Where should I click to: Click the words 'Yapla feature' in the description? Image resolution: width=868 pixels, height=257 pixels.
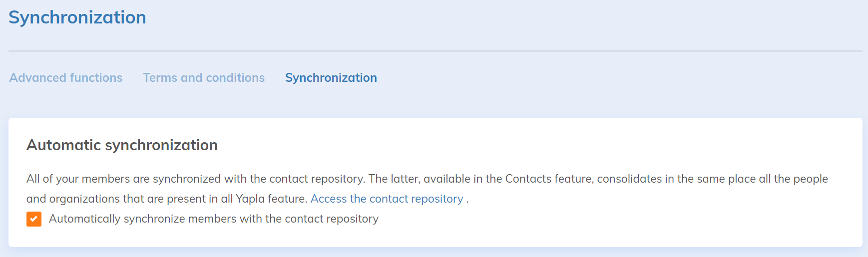pos(271,199)
